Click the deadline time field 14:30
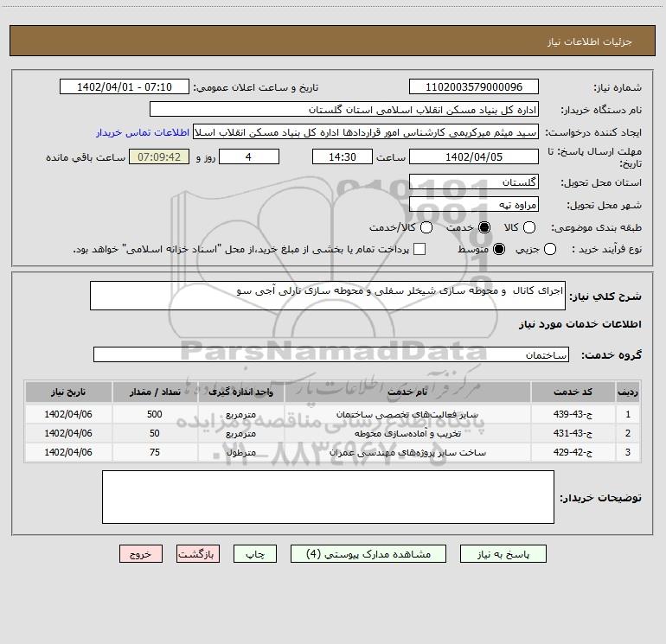666x644 pixels. click(x=343, y=156)
